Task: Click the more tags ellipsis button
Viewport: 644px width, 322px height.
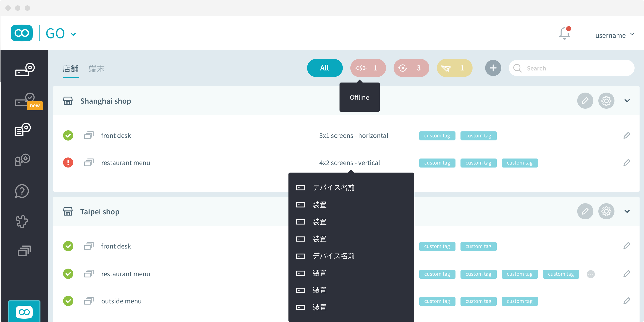Action: [591, 274]
